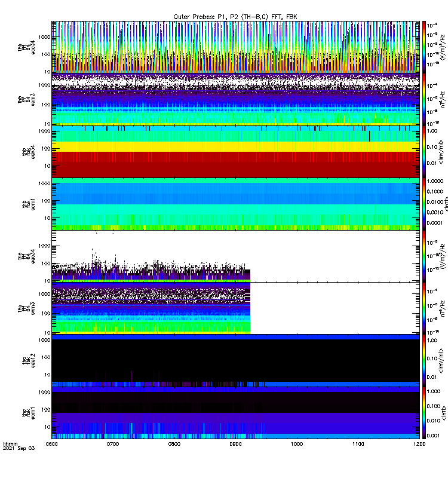This screenshot has height=478, width=448.
Task: Click the nT²/Hz unit label beside thb scm3
Action: pyautogui.click(x=443, y=99)
